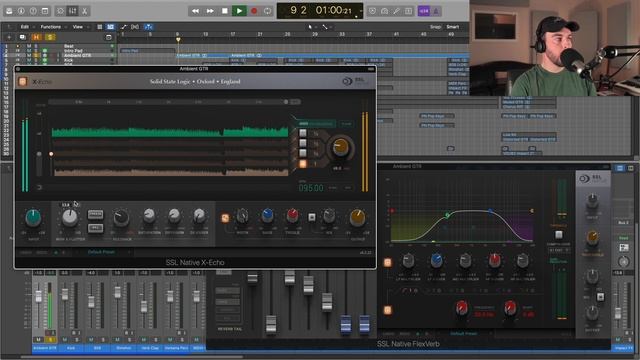The width and height of the screenshot is (640, 360).
Task: Open the View menu in tracks area
Action: point(78,27)
